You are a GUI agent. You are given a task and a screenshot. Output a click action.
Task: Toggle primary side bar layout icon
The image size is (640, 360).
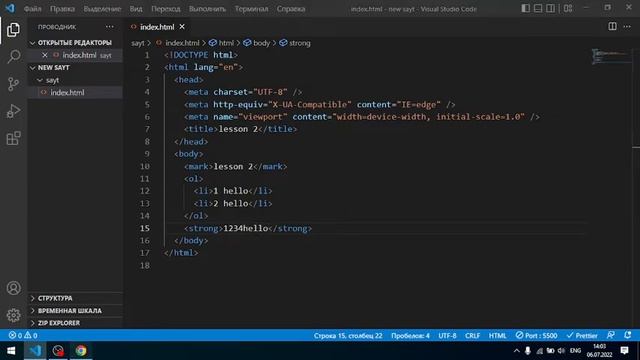click(526, 8)
